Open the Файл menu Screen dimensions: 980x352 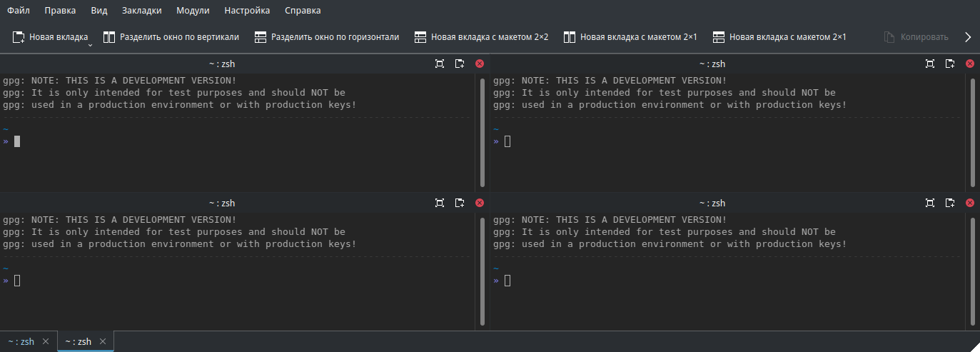pos(19,11)
